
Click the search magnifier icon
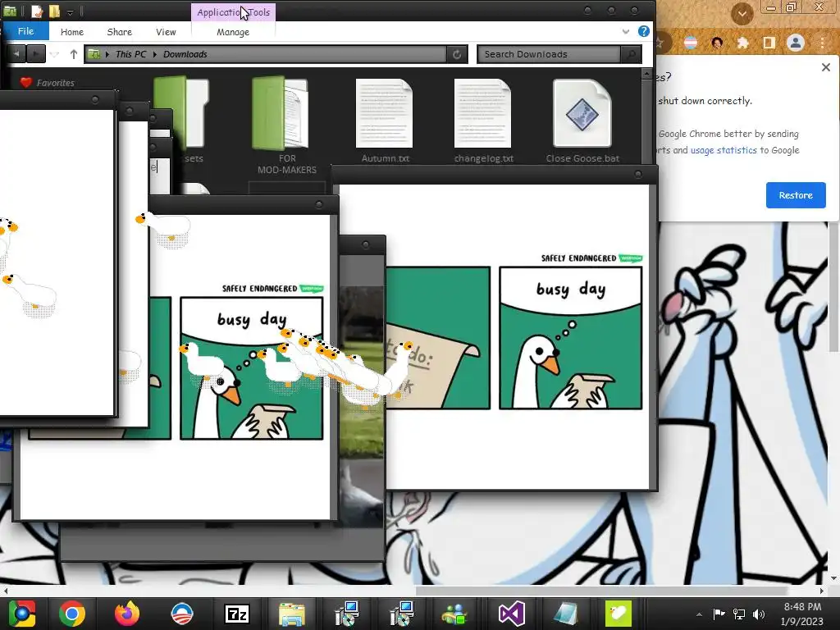click(631, 54)
